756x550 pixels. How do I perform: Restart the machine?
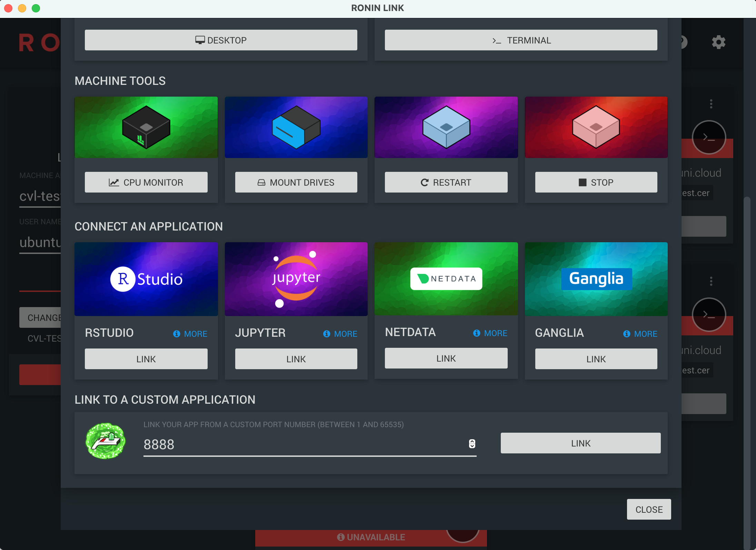coord(446,182)
